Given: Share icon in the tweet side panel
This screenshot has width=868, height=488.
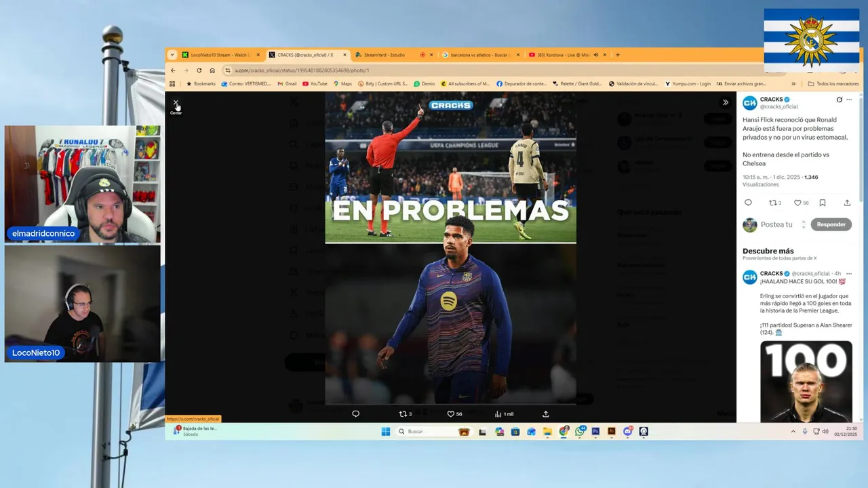Looking at the screenshot, I should click(847, 203).
